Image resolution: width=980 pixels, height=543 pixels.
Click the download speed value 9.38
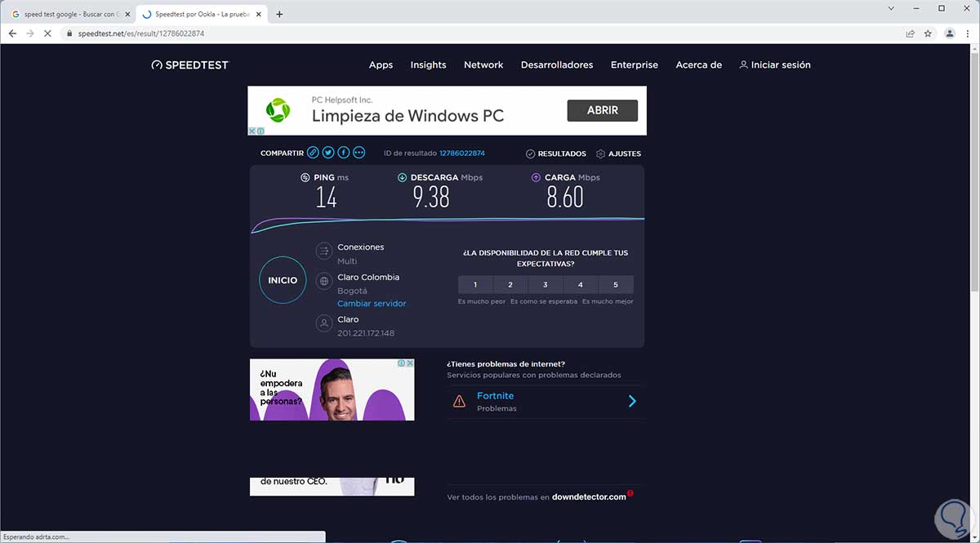click(x=431, y=197)
